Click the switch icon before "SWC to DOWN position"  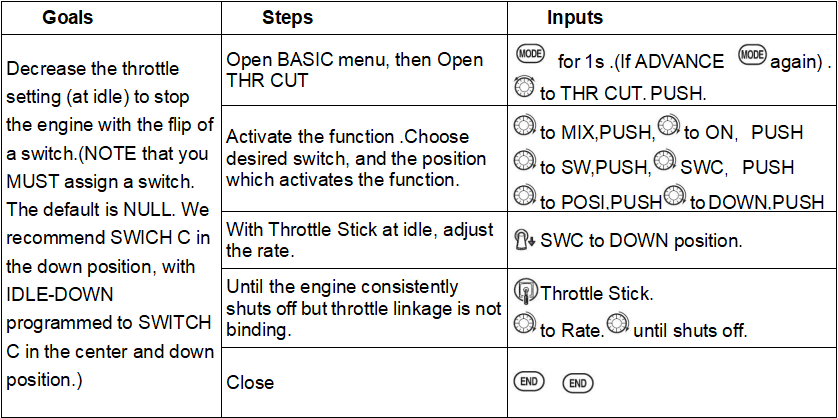[x=524, y=240]
